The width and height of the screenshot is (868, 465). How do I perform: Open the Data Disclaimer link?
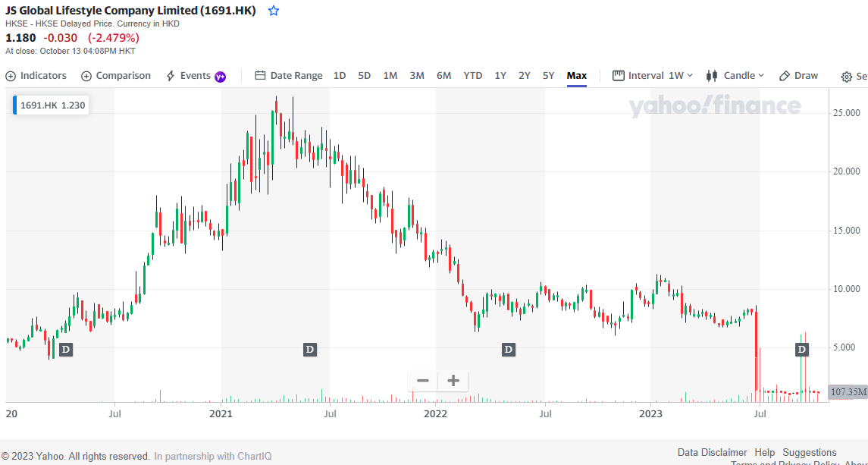(x=712, y=452)
